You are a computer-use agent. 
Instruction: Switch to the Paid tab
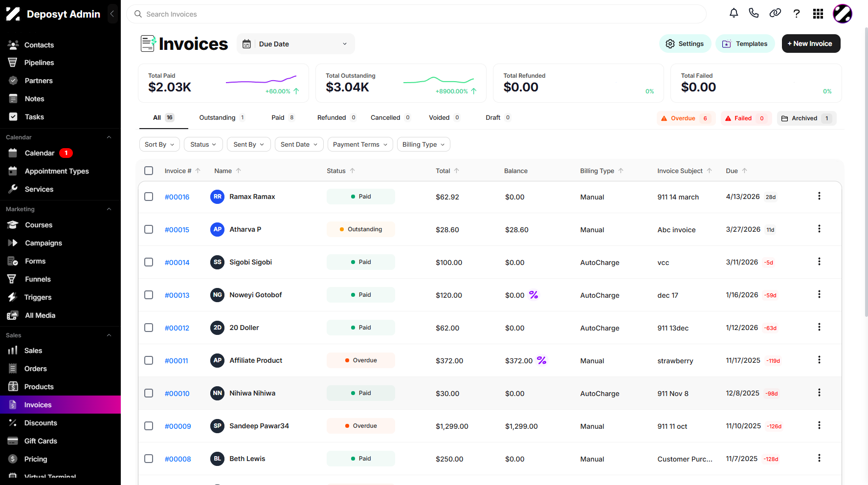click(x=283, y=117)
